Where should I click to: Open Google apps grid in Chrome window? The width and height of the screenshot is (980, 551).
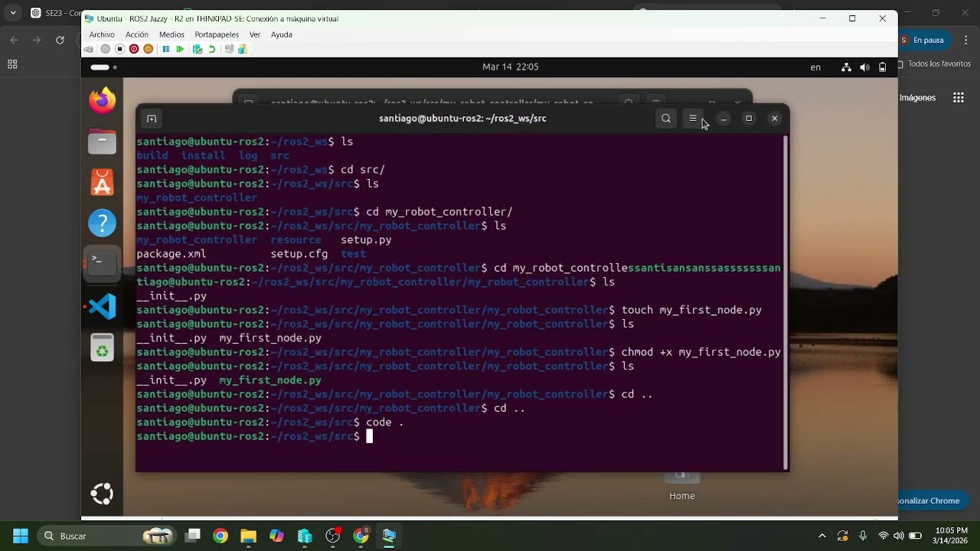click(959, 98)
